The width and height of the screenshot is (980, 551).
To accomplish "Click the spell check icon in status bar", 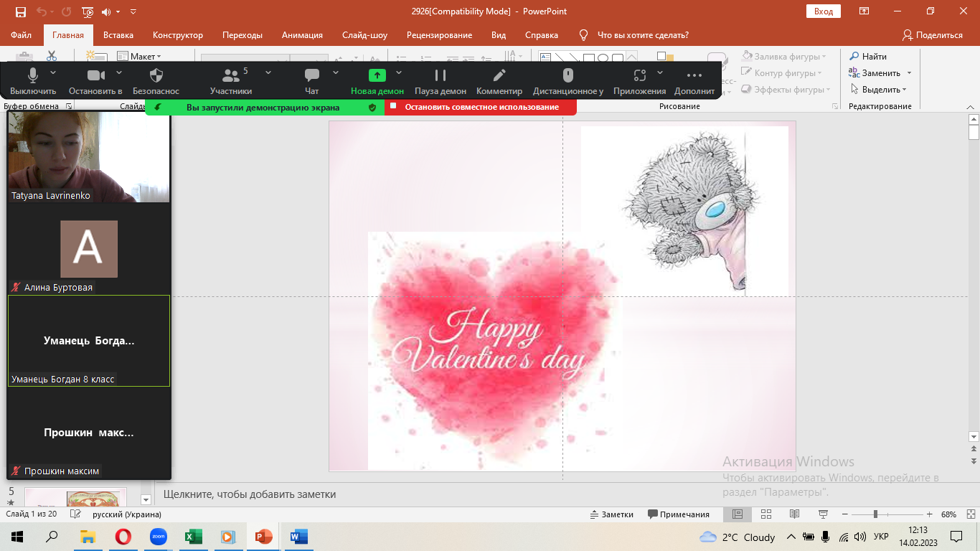I will [x=75, y=514].
